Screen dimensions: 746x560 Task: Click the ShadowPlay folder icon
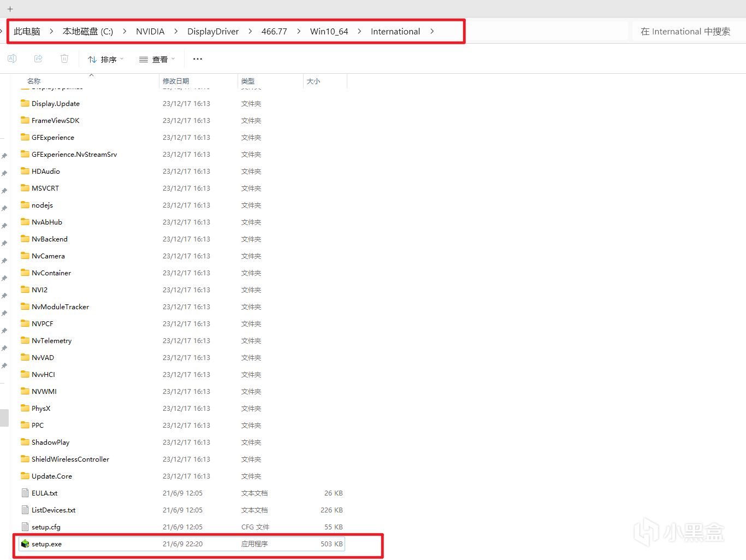pos(25,442)
